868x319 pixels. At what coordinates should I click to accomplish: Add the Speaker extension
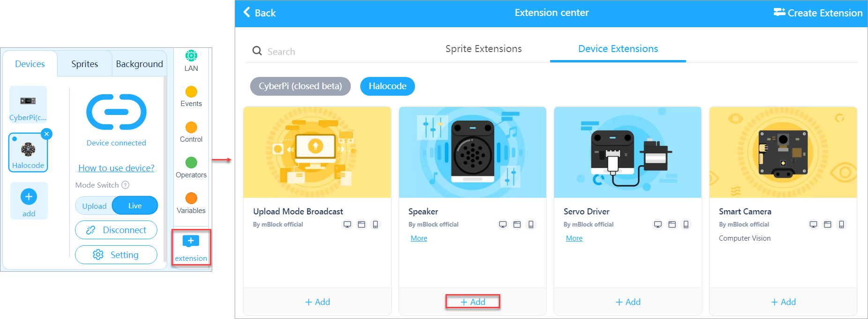tap(473, 302)
